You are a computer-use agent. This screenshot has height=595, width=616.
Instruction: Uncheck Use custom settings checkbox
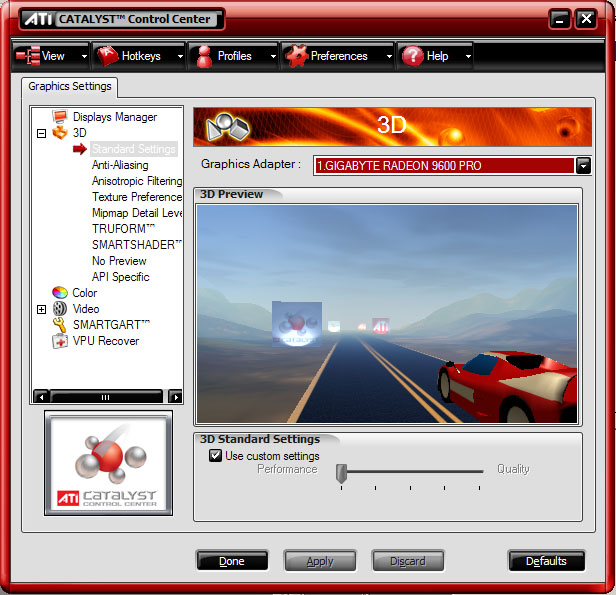click(215, 456)
